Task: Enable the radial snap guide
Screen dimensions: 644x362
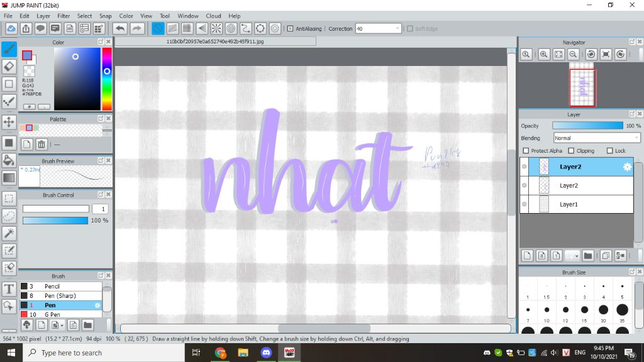Action: tap(216, 28)
